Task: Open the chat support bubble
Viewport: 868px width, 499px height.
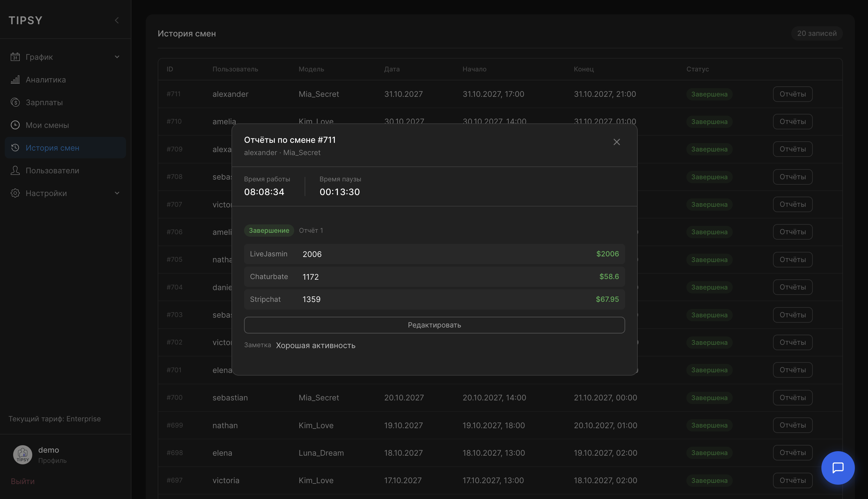Action: point(838,467)
